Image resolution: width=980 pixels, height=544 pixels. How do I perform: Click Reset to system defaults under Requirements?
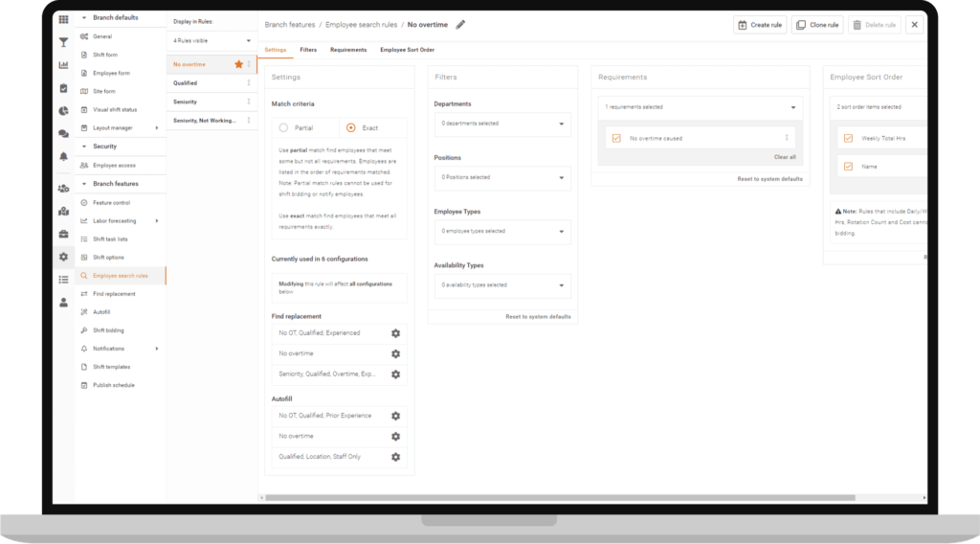[x=770, y=179]
